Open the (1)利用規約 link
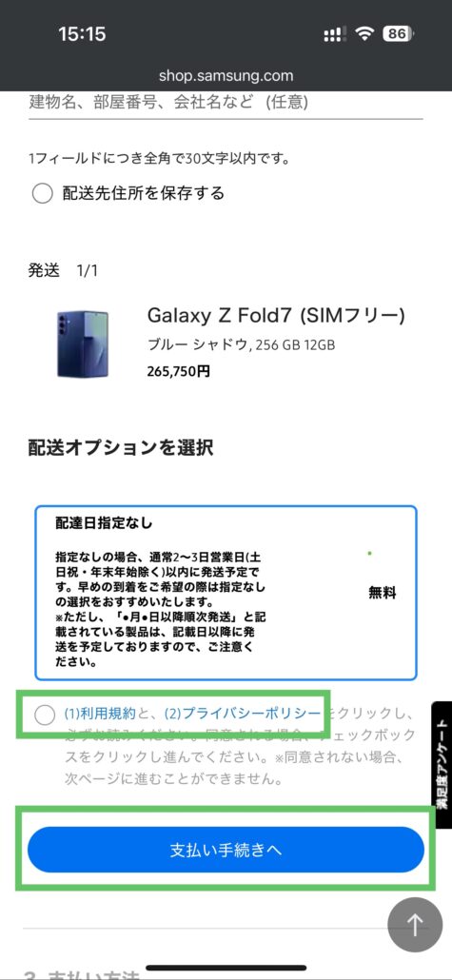Screen dimensions: 452x980 click(x=99, y=714)
